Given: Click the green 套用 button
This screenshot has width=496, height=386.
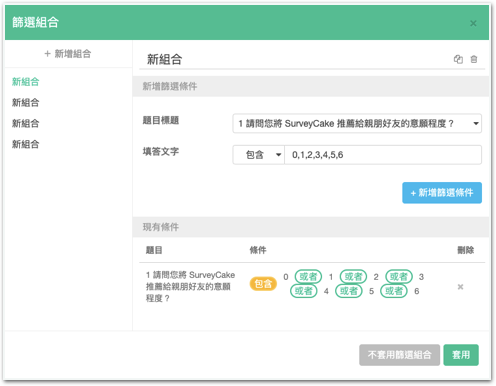Looking at the screenshot, I should click(461, 355).
